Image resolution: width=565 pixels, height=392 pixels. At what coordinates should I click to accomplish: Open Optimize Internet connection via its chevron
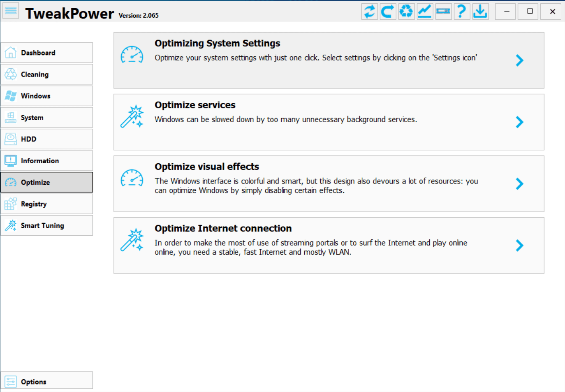520,246
